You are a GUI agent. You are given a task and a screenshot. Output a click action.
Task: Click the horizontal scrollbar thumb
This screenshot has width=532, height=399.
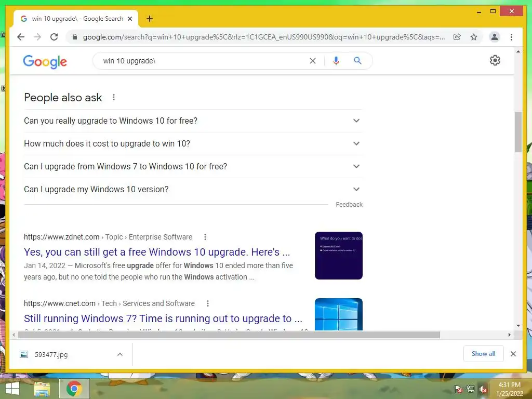pos(229,335)
